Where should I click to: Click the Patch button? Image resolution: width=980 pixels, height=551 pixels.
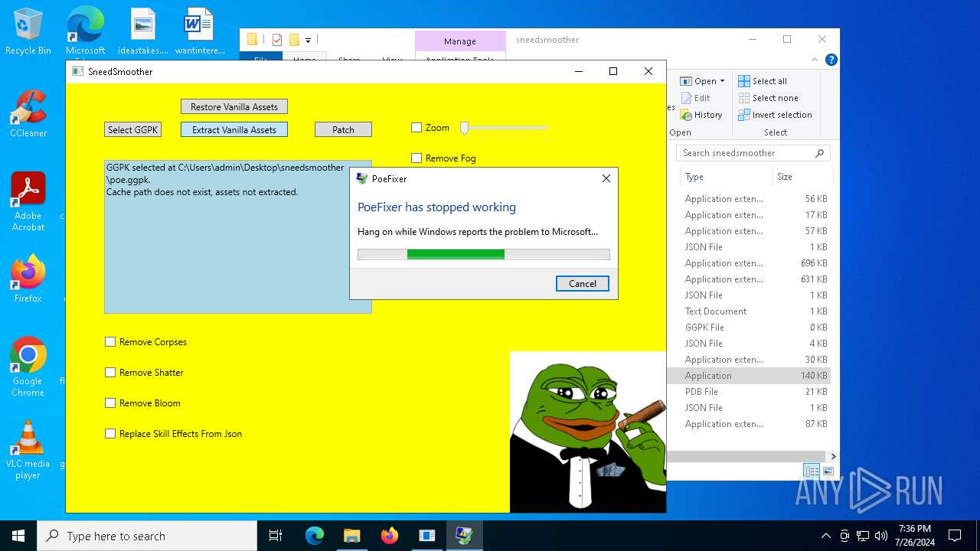pos(343,130)
